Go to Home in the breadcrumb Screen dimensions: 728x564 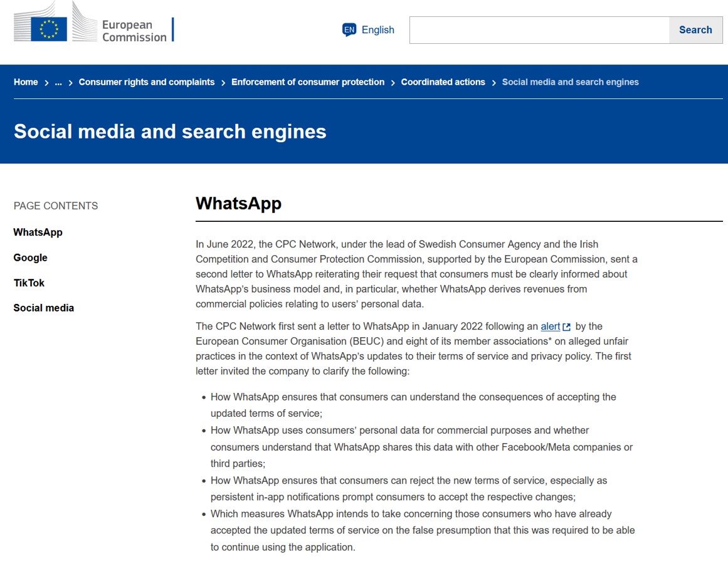click(x=26, y=82)
